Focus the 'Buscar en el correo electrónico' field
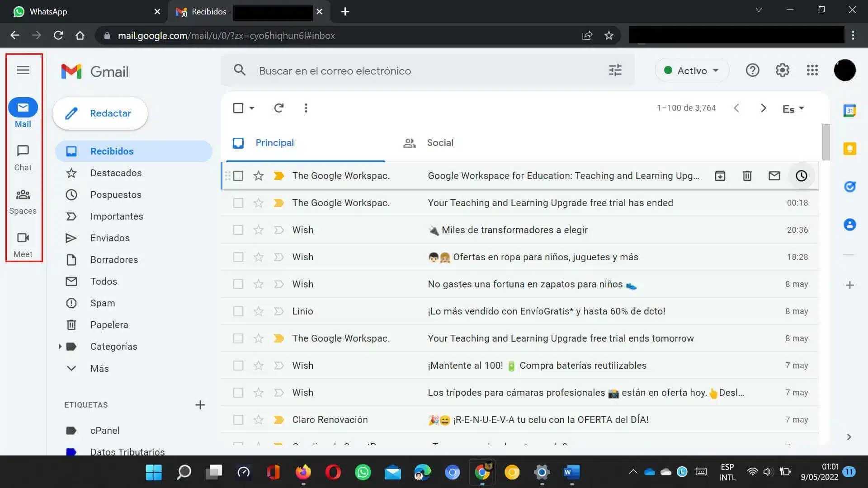This screenshot has width=868, height=488. [x=427, y=70]
